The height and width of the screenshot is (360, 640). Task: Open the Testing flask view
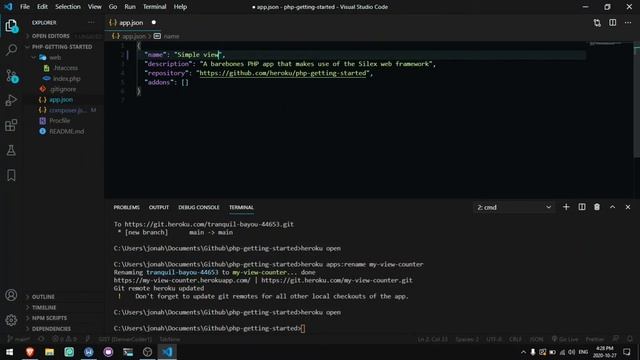[x=11, y=150]
